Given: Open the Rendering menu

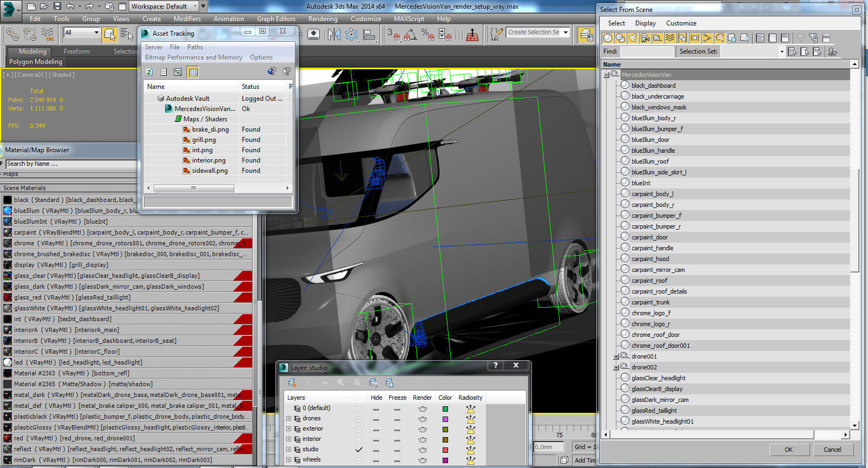Looking at the screenshot, I should tap(323, 19).
